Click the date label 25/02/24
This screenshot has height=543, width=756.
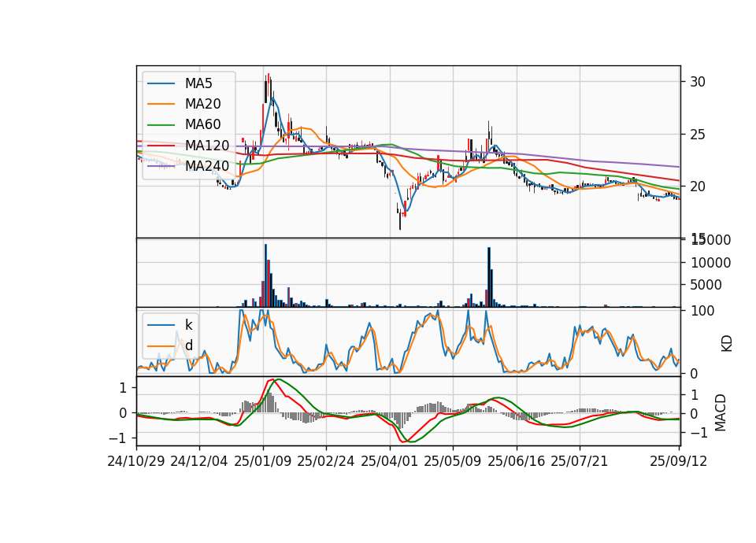tap(326, 461)
